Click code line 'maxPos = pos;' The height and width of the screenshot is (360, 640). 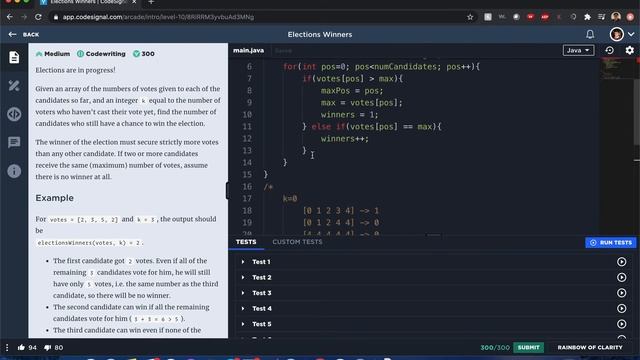(x=352, y=91)
